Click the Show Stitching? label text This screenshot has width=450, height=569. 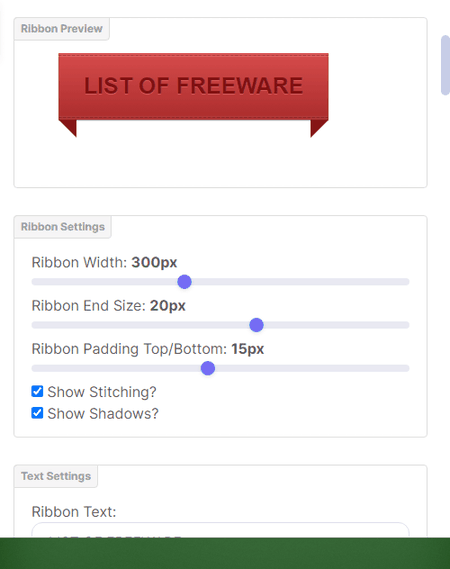pyautogui.click(x=102, y=392)
